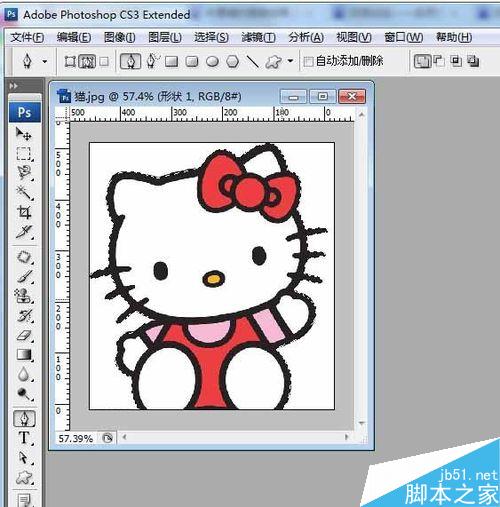
Task: Select the Crop tool
Action: (x=24, y=212)
